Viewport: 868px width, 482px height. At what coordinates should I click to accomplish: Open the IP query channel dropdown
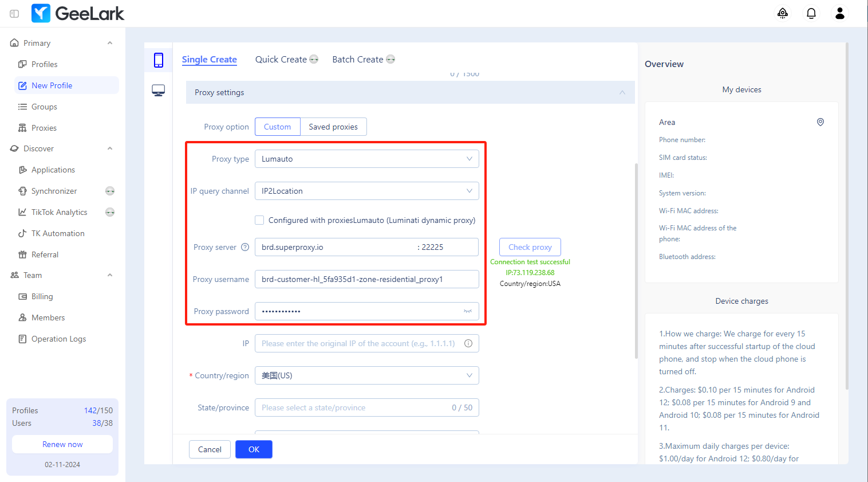tap(366, 191)
